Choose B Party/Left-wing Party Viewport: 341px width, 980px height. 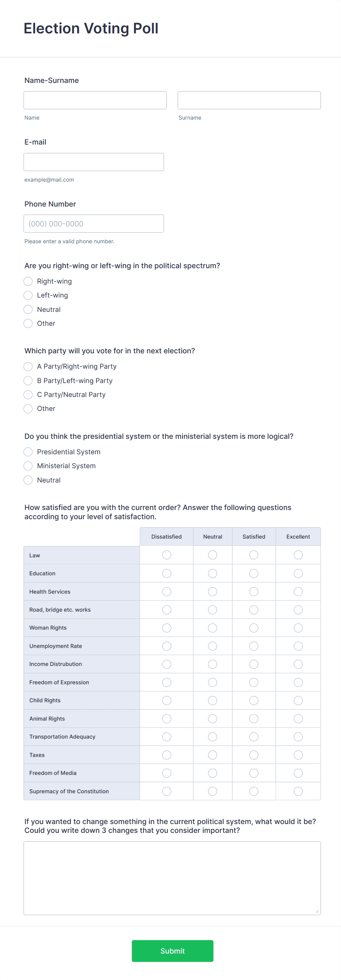pos(28,380)
